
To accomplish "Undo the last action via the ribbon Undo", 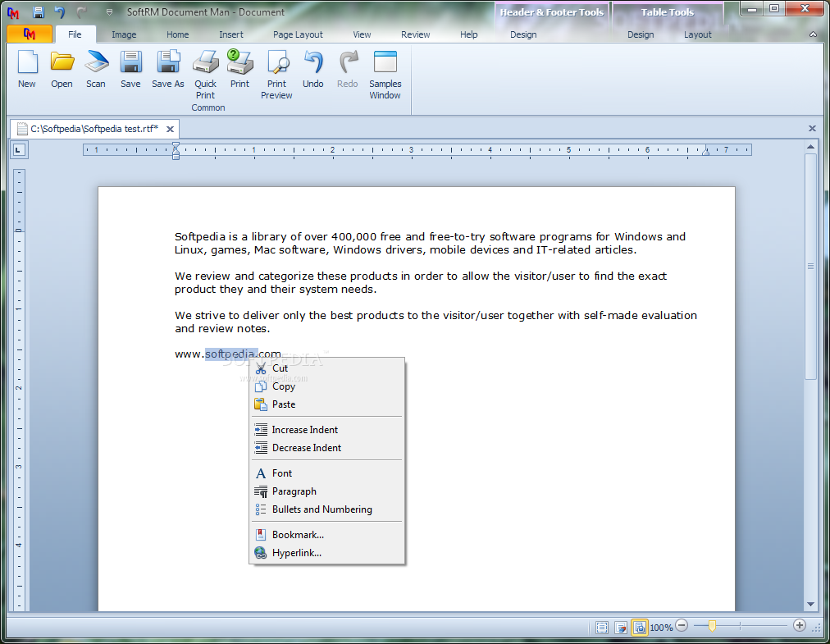I will click(x=313, y=70).
